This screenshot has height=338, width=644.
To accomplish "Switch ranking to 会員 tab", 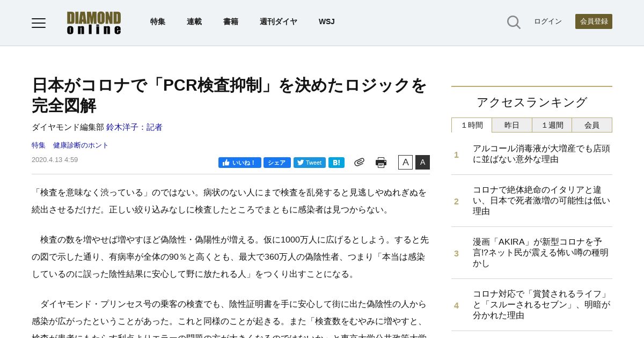I will pos(592,125).
